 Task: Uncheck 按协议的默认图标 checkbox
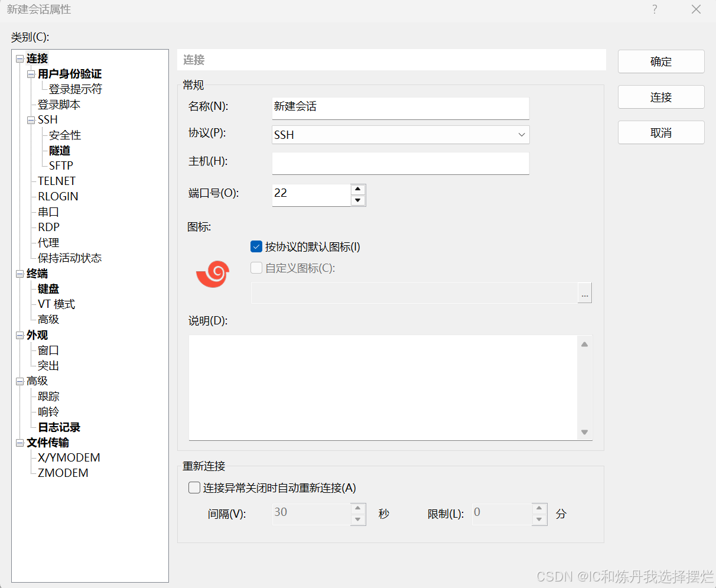tap(256, 246)
